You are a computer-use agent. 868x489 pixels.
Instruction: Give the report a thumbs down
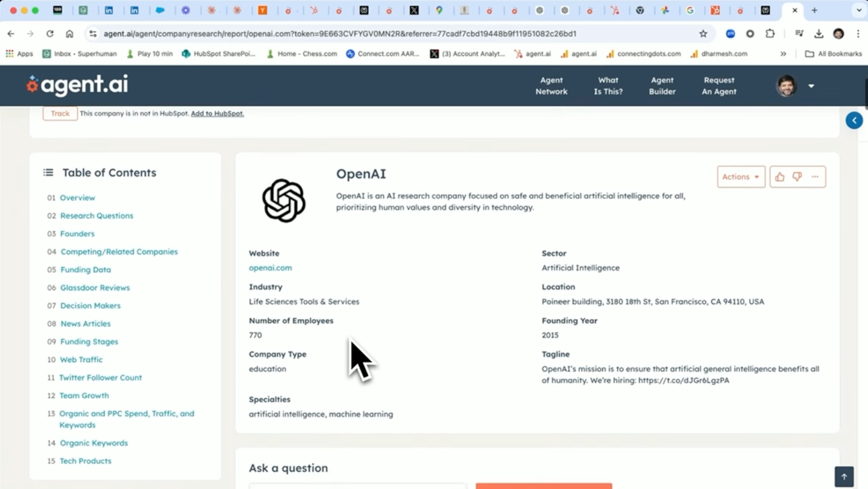click(797, 177)
